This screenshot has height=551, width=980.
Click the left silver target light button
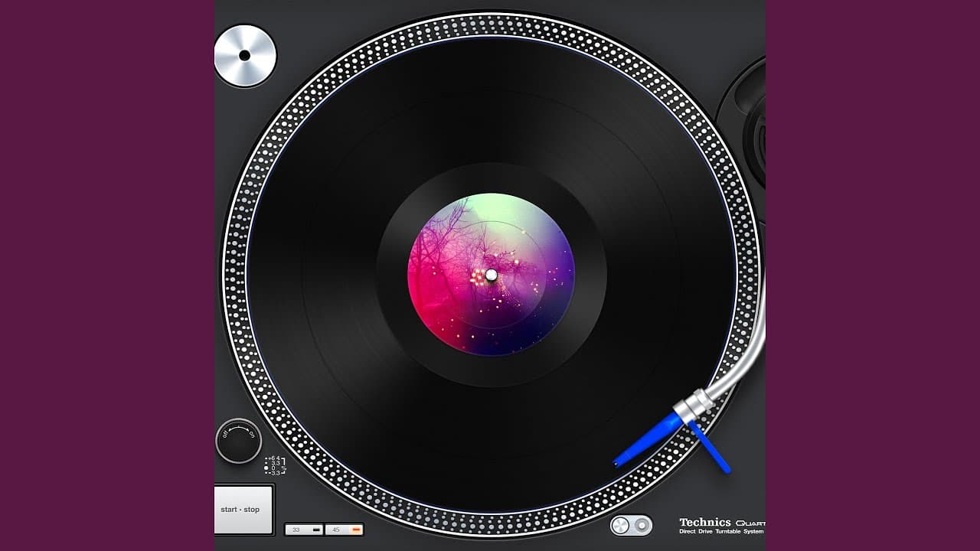[x=622, y=526]
